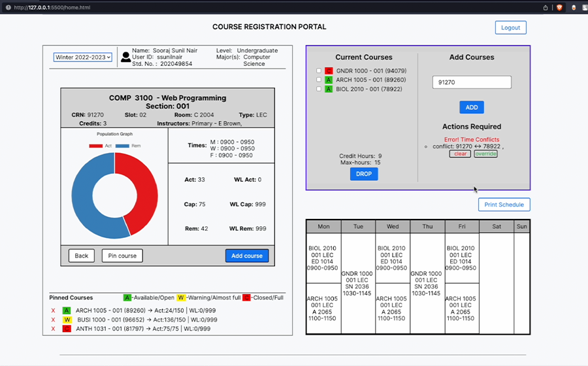Screen dimensions: 588x366
Task: Click the blue Rem segment of donut chart
Action: point(82,203)
